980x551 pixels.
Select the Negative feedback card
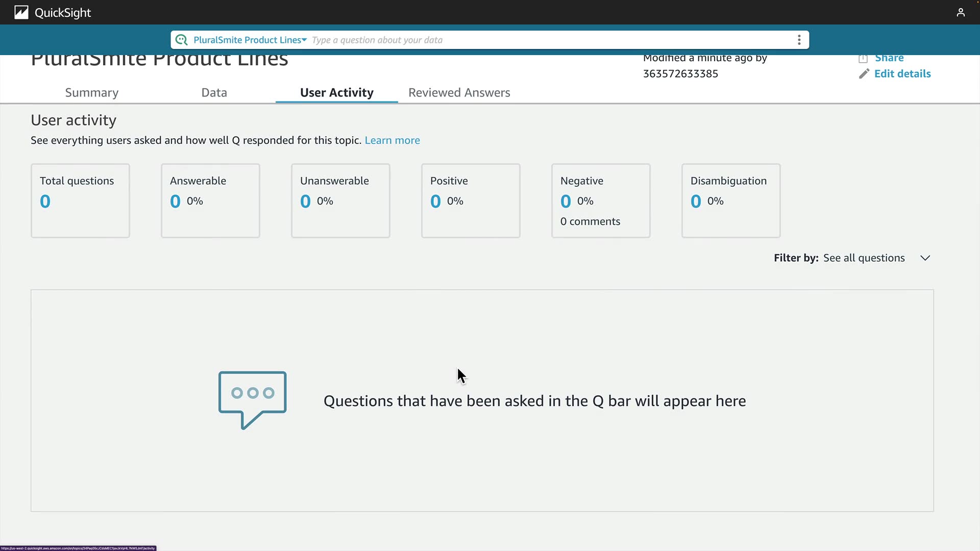[600, 201]
